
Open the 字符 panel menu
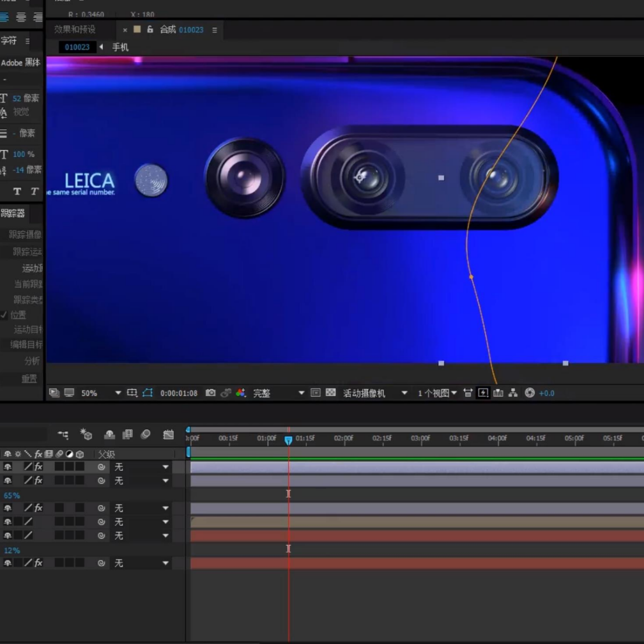pyautogui.click(x=27, y=41)
